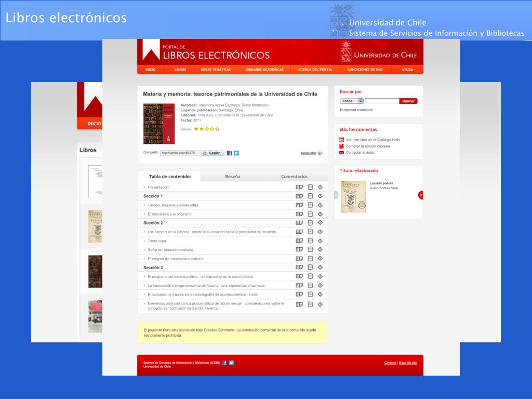
Task: Click the red Buscar button
Action: 408,101
